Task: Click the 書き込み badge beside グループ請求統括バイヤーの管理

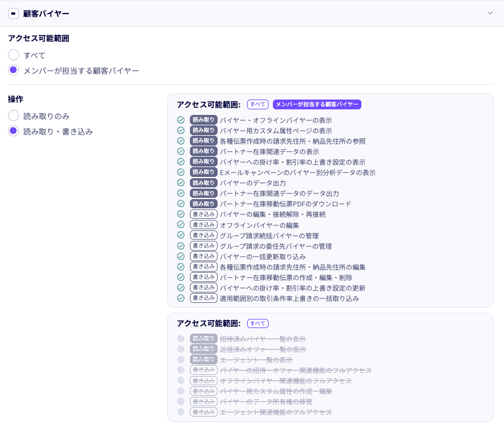Action: (x=203, y=235)
